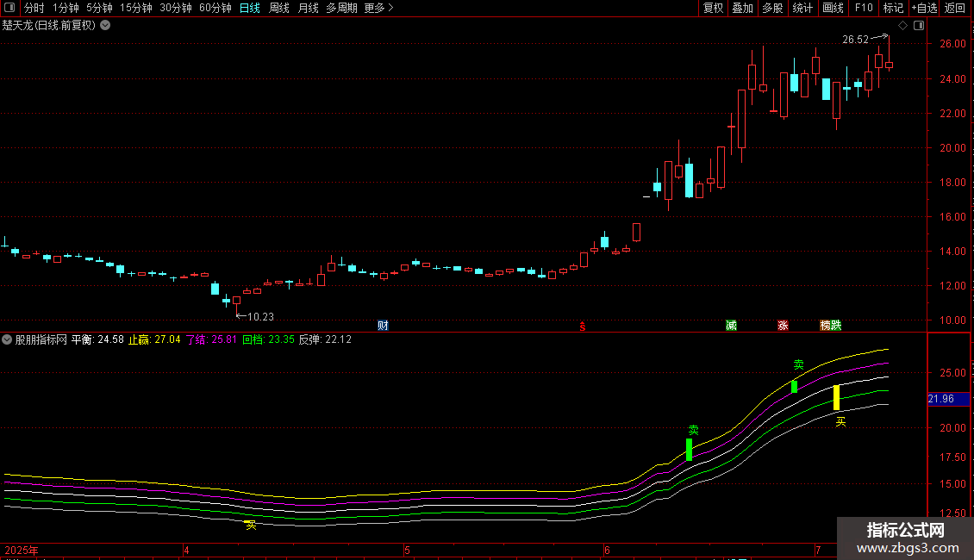Click the 财 financial marker

(383, 326)
